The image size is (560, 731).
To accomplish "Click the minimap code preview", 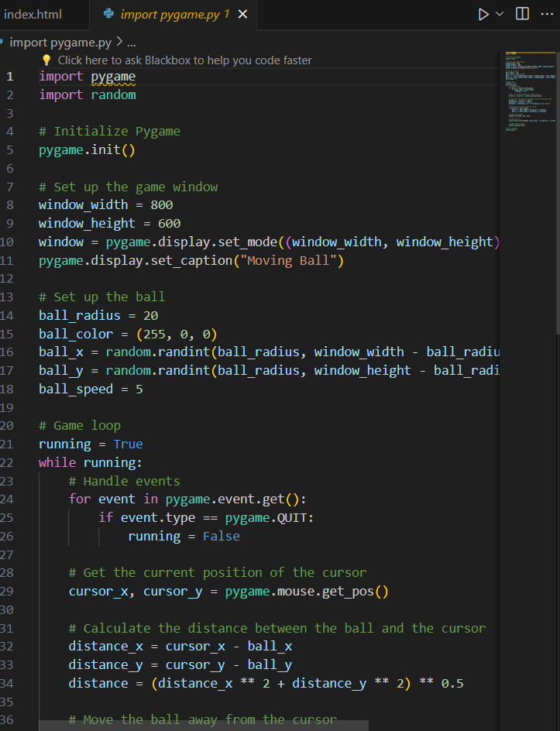I will click(530, 91).
